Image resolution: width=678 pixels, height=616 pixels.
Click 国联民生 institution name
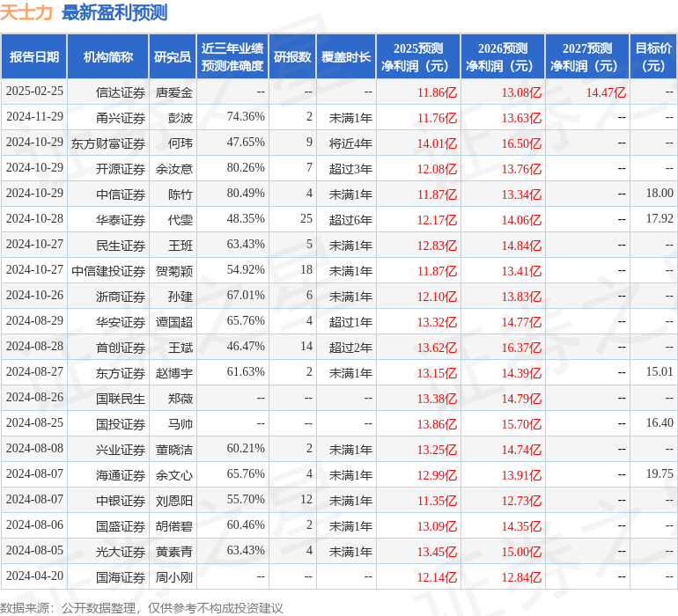pos(121,398)
